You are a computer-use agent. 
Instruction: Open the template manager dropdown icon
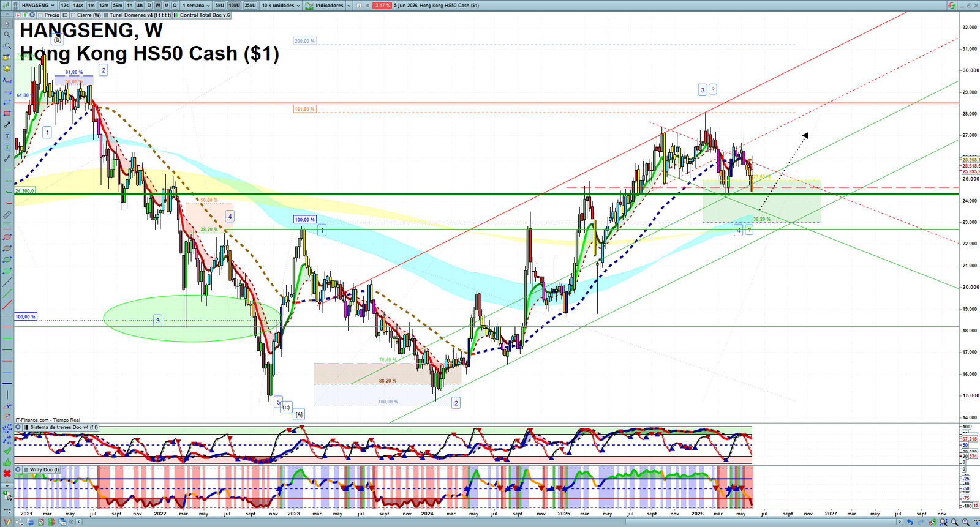8,496
